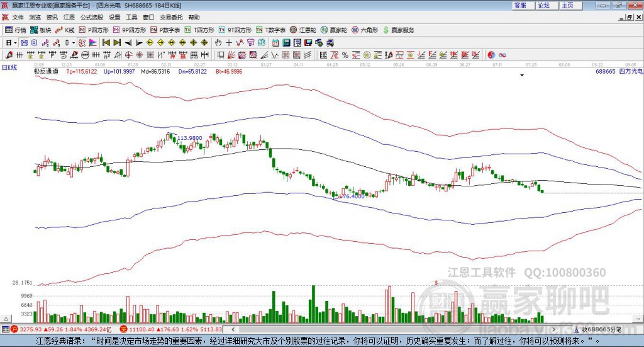Open the 9T四方形 tool
The height and width of the screenshot is (347, 644).
[235, 30]
